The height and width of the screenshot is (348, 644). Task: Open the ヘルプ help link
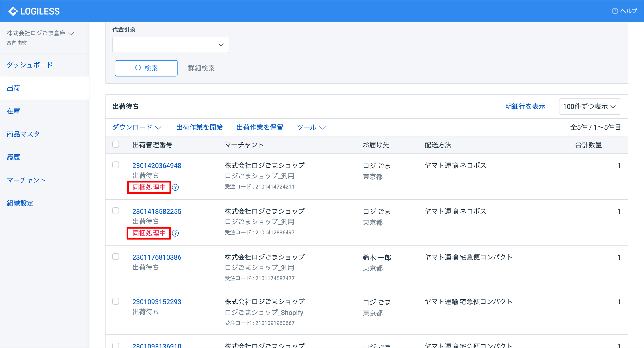tap(625, 11)
